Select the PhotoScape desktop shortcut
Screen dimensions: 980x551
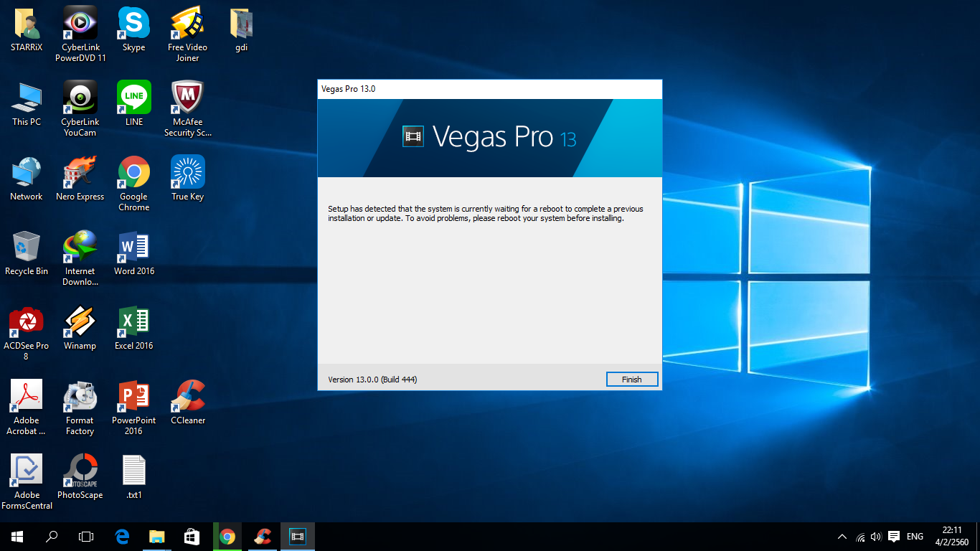80,478
